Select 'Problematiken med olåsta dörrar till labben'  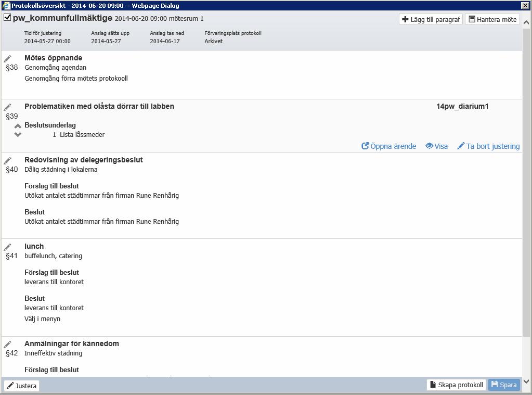click(x=99, y=106)
